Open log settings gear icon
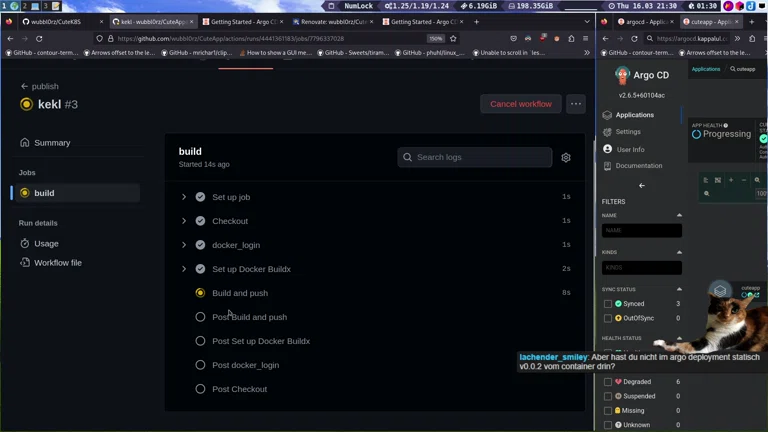768x432 pixels. pos(566,157)
